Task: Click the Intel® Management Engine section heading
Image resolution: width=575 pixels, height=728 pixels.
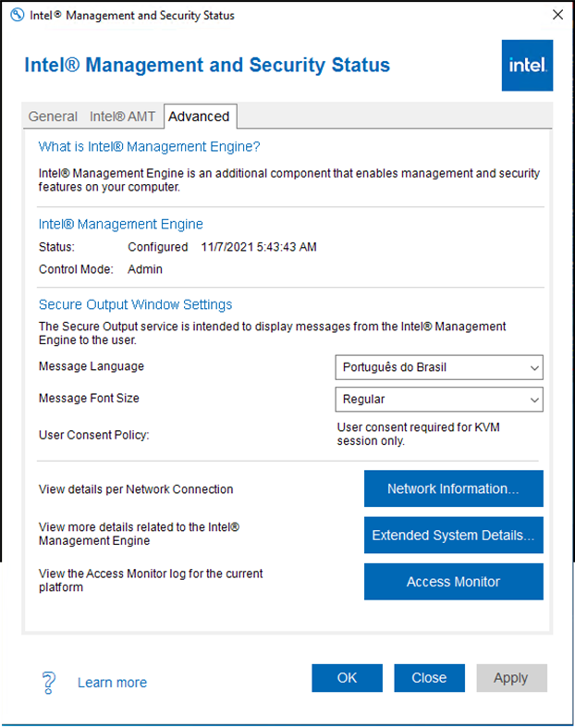Action: point(121,224)
